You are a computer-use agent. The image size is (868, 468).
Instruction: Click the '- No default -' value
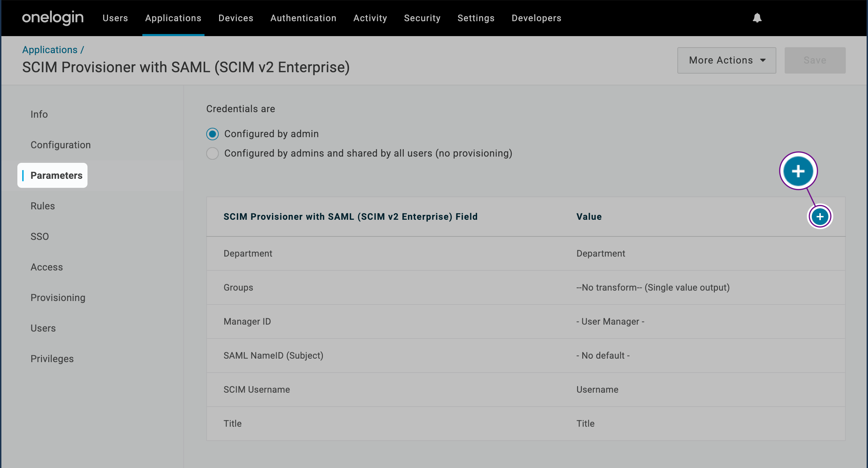[603, 356]
